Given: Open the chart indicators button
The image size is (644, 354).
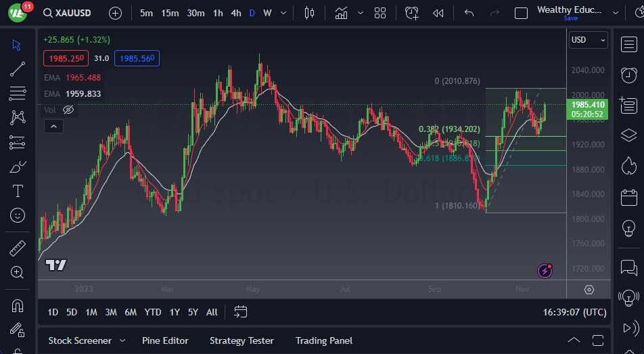Looking at the screenshot, I should [341, 13].
